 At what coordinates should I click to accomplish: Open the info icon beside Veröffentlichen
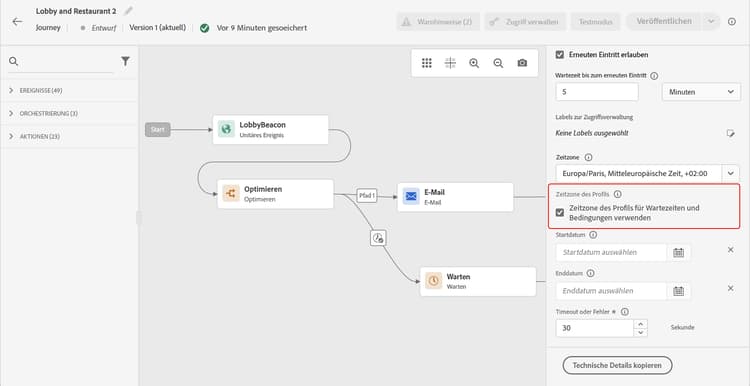pyautogui.click(x=731, y=22)
